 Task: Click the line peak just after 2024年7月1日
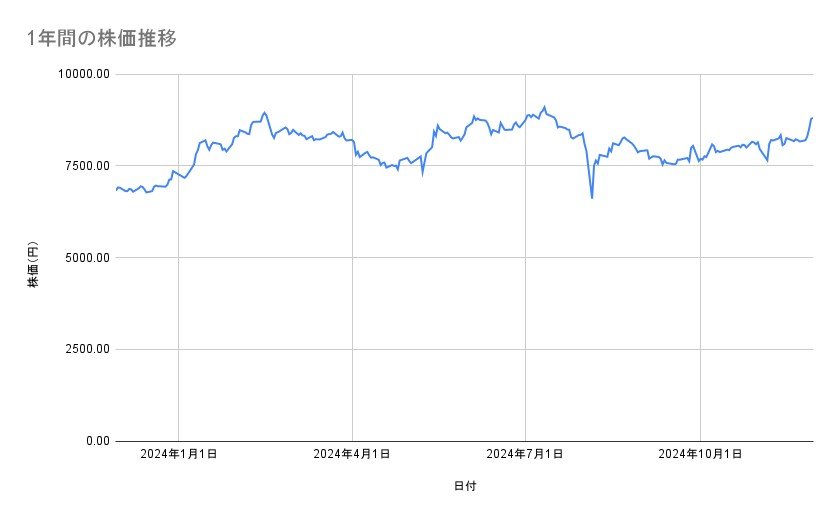[544, 106]
